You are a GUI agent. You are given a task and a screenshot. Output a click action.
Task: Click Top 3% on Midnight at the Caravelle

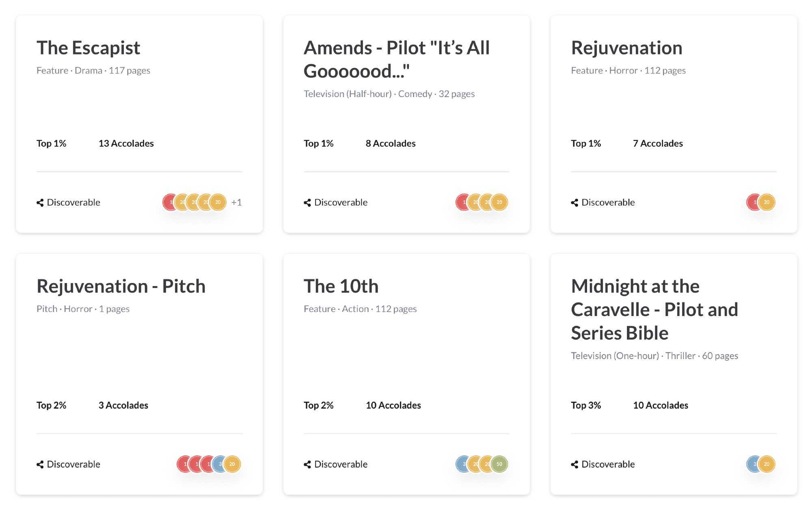click(x=585, y=405)
